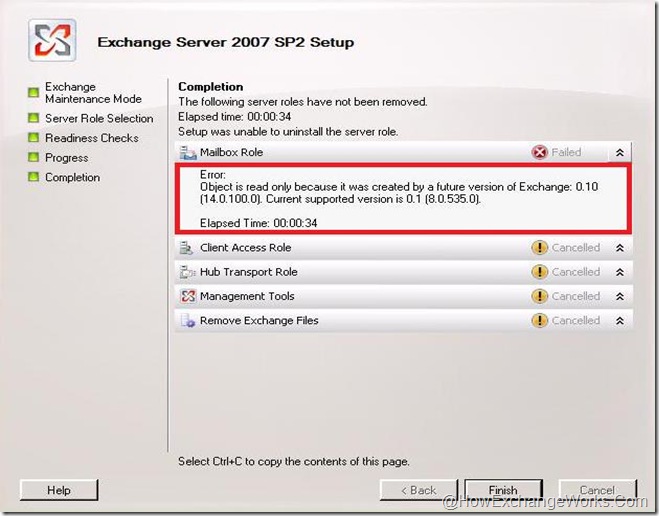Click the Finish button
Screen dimensions: 659x516
(x=503, y=490)
